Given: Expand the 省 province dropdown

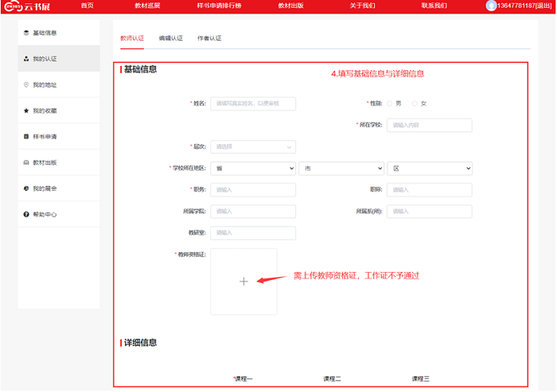Looking at the screenshot, I should tap(253, 169).
